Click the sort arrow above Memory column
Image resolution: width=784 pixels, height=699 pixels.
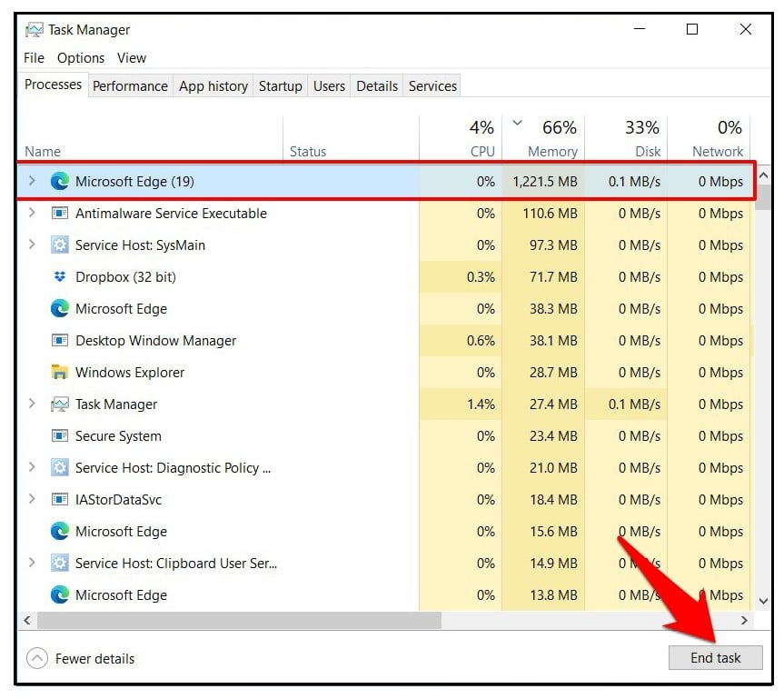(518, 123)
